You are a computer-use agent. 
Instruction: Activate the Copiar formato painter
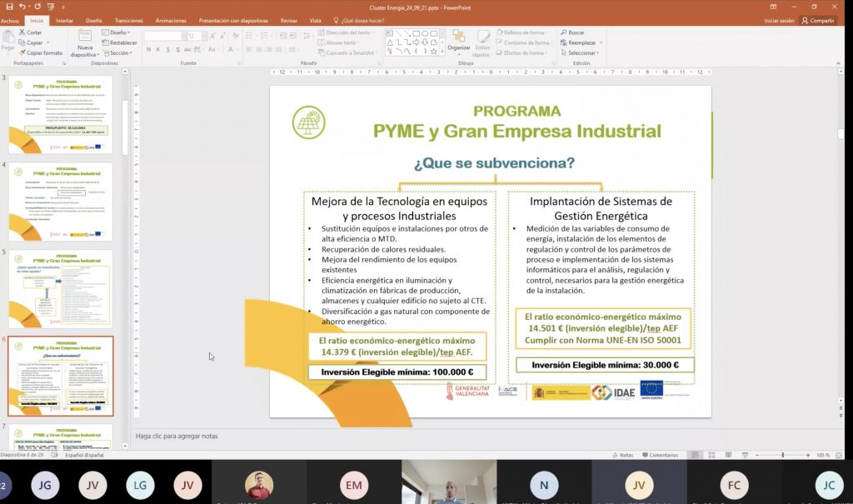(41, 52)
